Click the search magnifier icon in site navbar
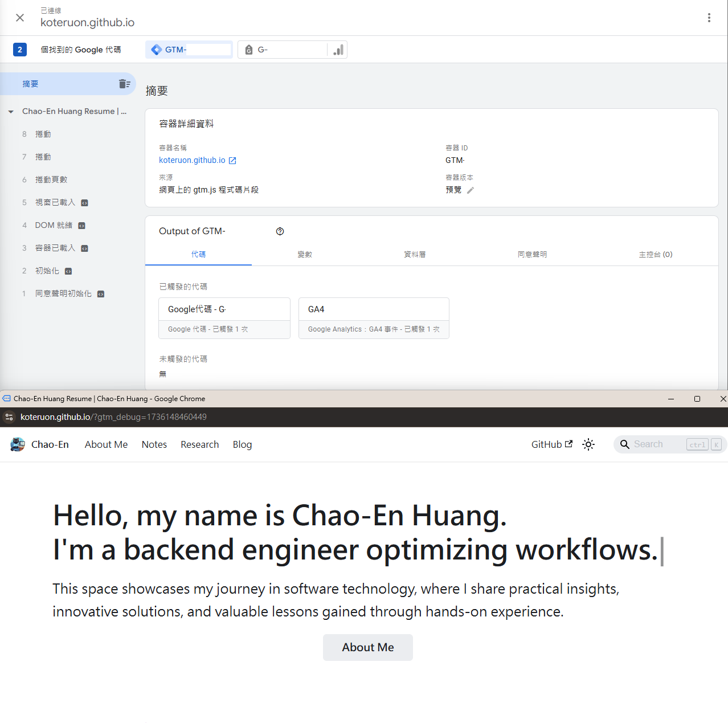This screenshot has width=728, height=723. (624, 444)
